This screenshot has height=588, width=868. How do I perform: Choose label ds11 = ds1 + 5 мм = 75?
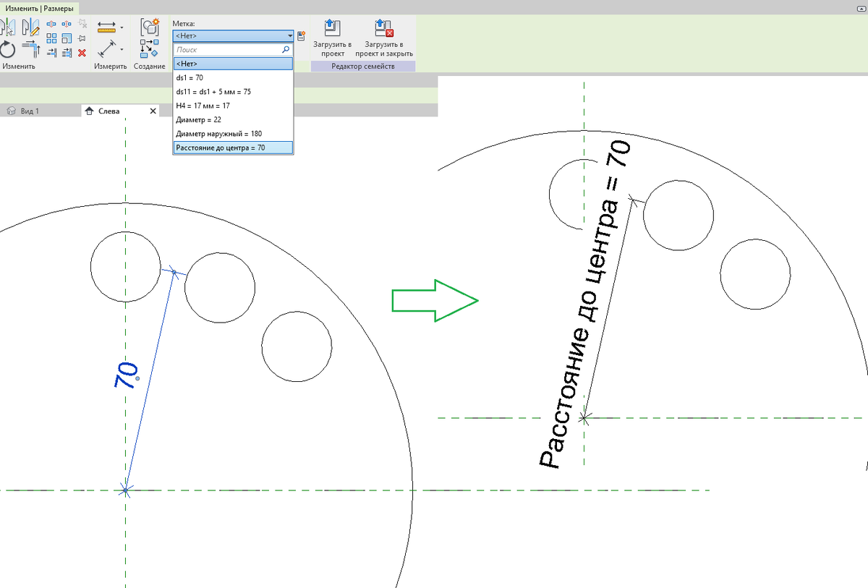click(233, 92)
